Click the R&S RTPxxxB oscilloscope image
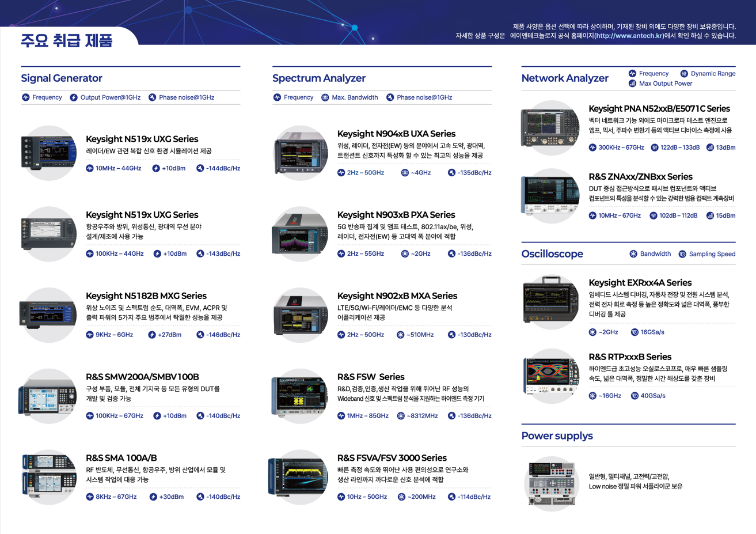 click(551, 376)
